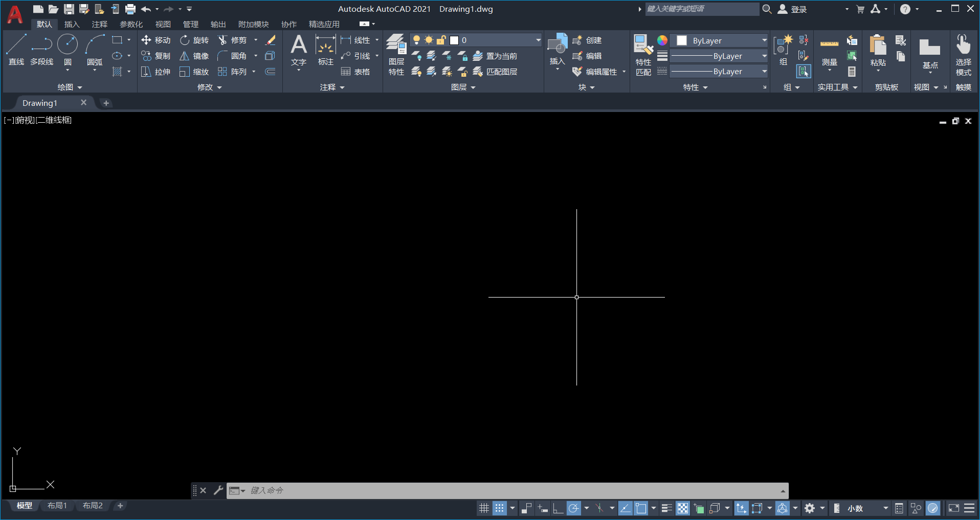Click the 圆 (Circle) tool icon
This screenshot has width=980, height=520.
(x=68, y=50)
